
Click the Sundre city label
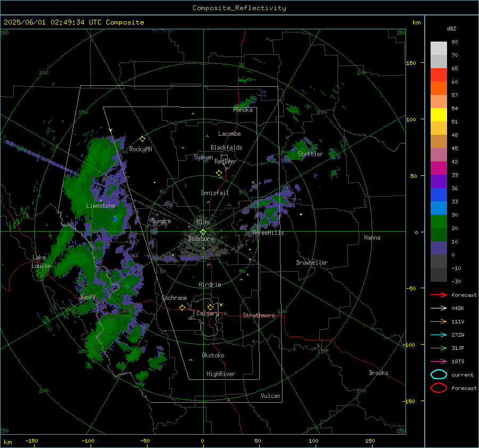coord(161,221)
